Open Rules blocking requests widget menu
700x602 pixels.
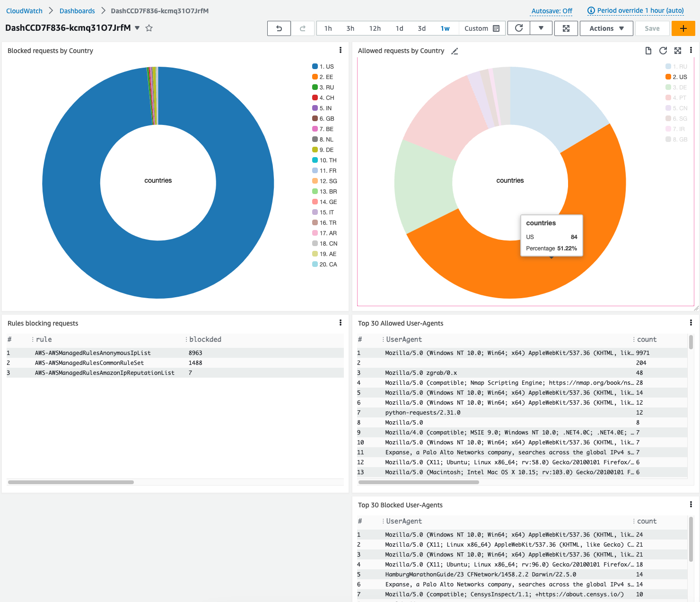[x=340, y=323]
